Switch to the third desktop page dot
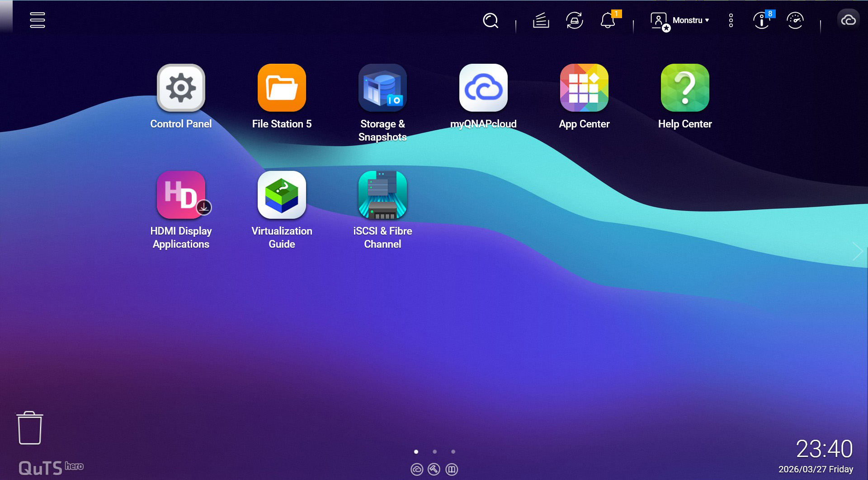Screen dimensions: 868x480 [453, 452]
